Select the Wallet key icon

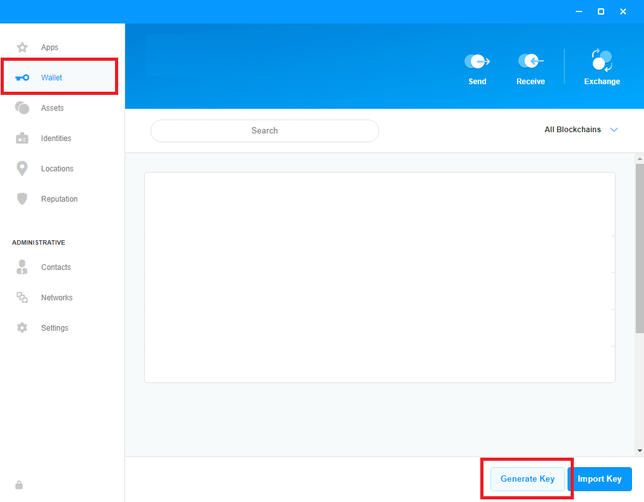point(22,78)
